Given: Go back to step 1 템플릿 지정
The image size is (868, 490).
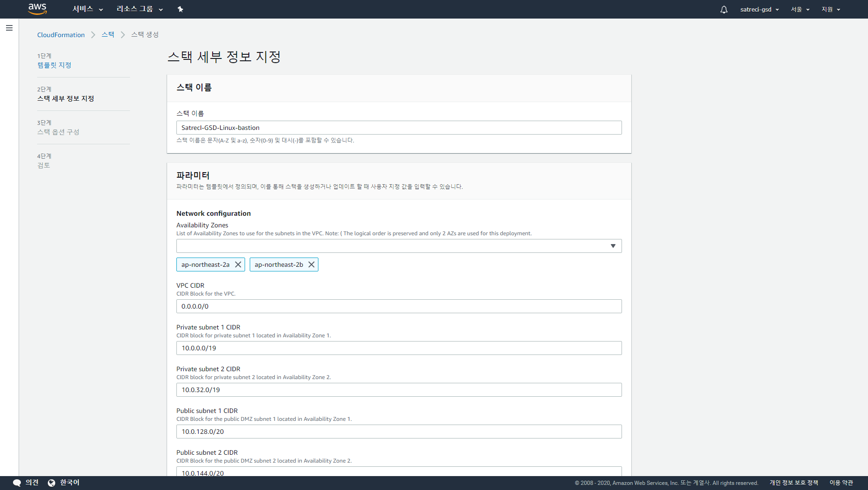Looking at the screenshot, I should [54, 65].
